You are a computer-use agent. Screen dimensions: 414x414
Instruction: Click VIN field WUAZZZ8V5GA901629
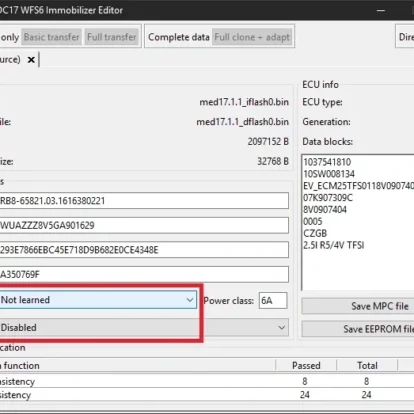(x=144, y=225)
